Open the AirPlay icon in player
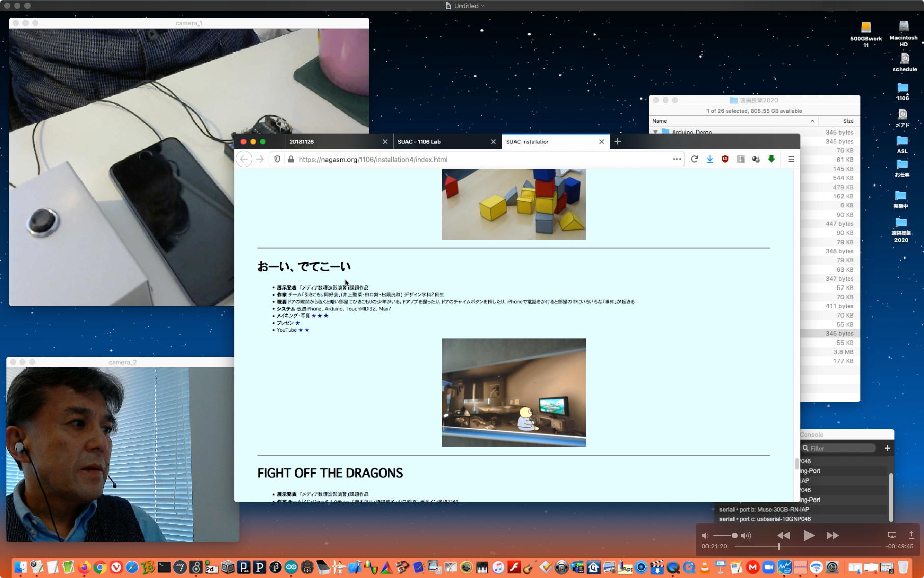The height and width of the screenshot is (578, 924). [892, 535]
